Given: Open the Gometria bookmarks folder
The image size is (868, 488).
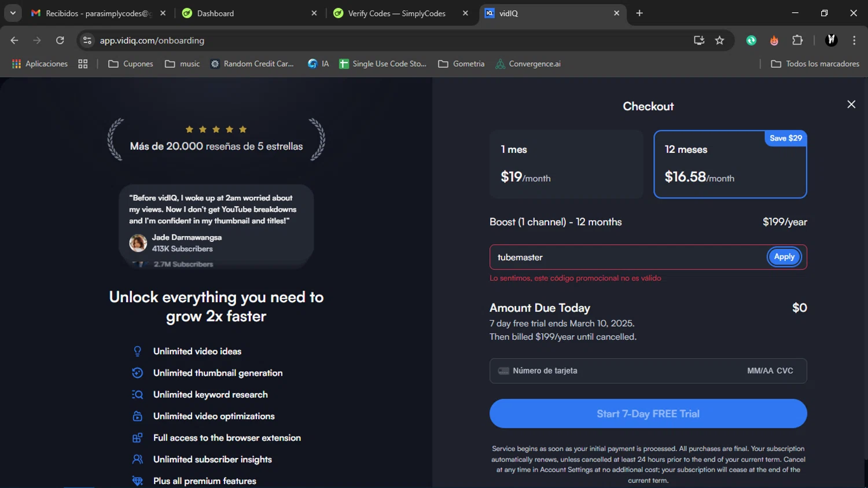Looking at the screenshot, I should [461, 64].
